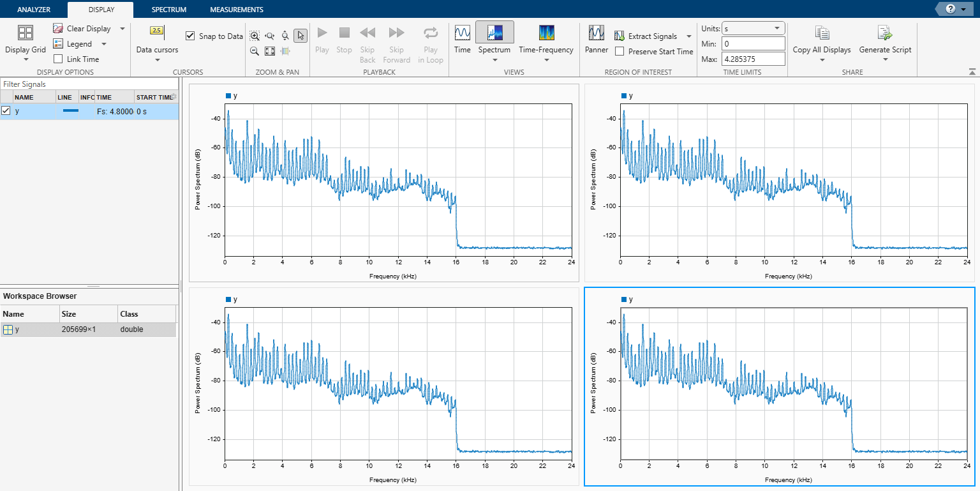Click the Filter Signals search box
980x491 pixels.
point(89,84)
